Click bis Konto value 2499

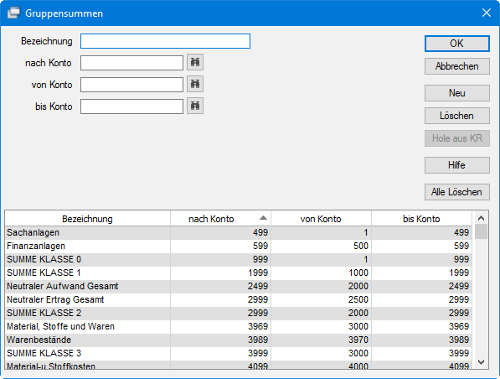pos(459,286)
